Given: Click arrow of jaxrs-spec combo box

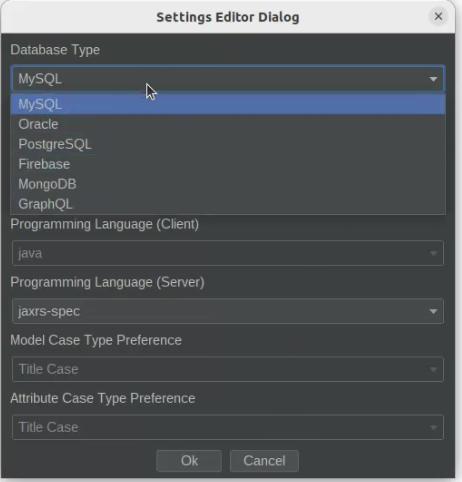Looking at the screenshot, I should (433, 311).
